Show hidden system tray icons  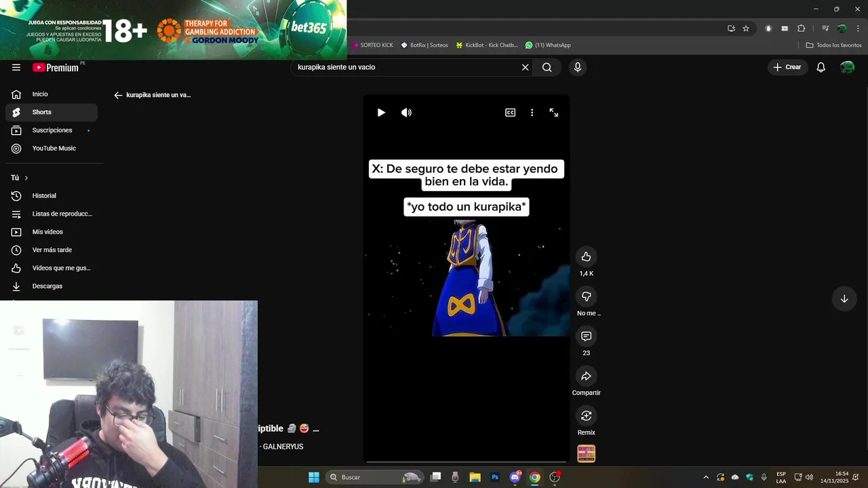706,477
